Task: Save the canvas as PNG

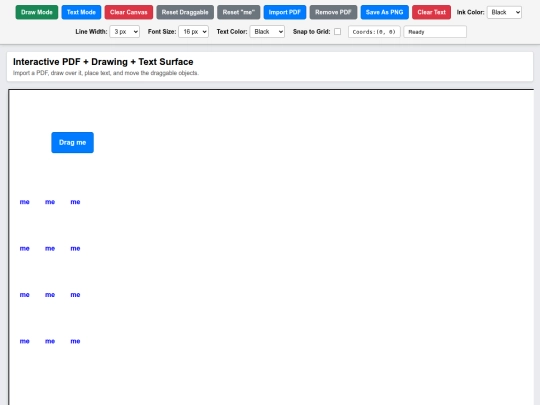Action: tap(385, 12)
